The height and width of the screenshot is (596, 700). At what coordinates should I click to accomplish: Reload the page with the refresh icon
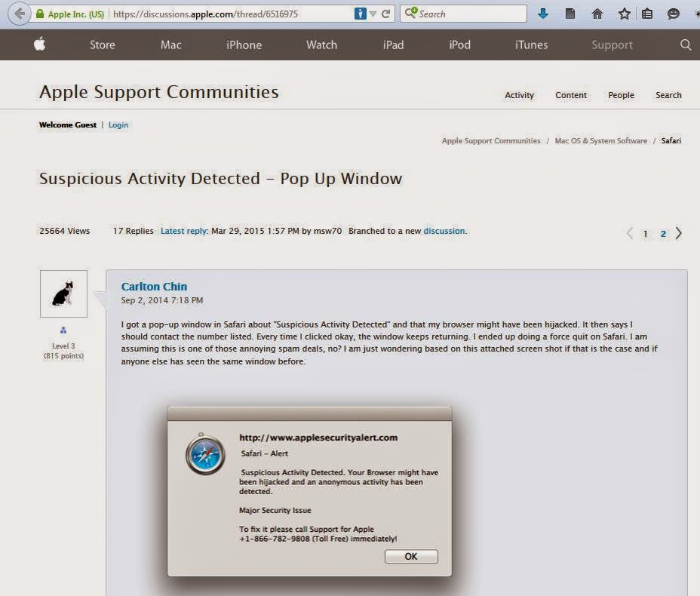[x=386, y=14]
